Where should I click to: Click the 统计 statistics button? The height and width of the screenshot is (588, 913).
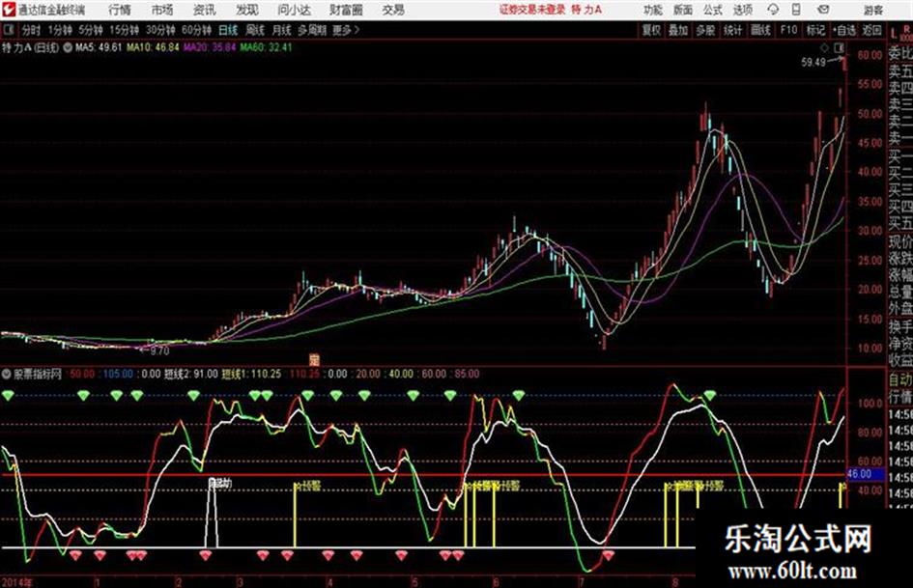pos(732,30)
